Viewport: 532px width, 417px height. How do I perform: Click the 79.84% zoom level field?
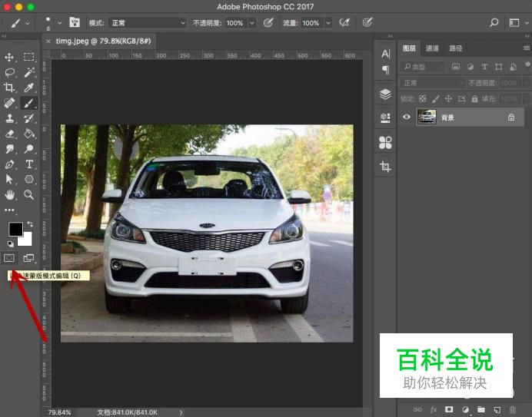pyautogui.click(x=59, y=412)
